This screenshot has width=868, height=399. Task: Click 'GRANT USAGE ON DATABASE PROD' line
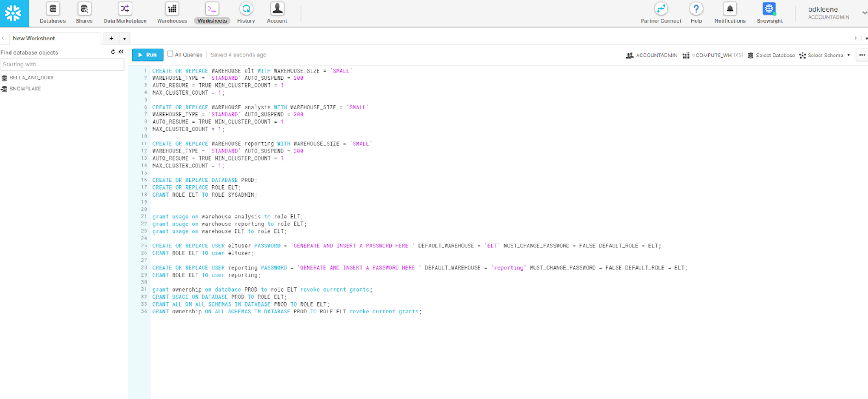[220, 297]
